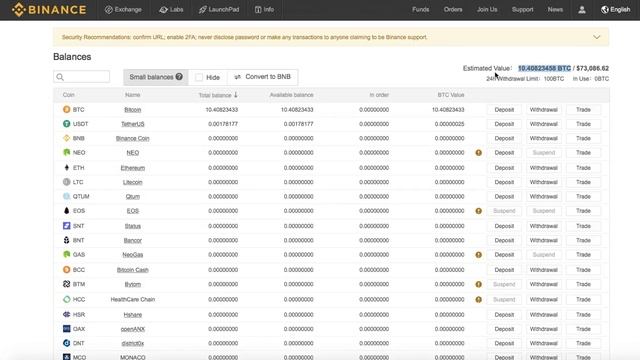Click the EOS row warning icon
Screen dimensions: 640x360
(479, 211)
